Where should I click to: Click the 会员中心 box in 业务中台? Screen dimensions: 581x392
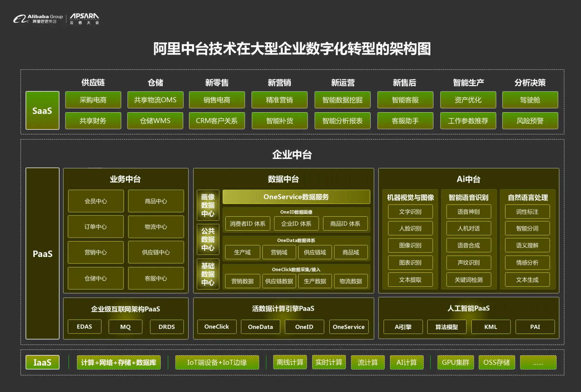coord(95,201)
